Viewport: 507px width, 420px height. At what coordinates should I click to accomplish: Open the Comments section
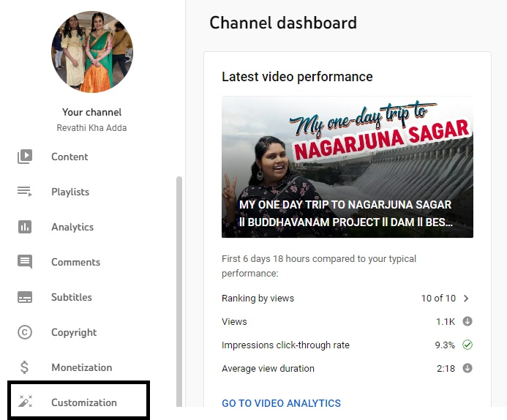point(75,262)
